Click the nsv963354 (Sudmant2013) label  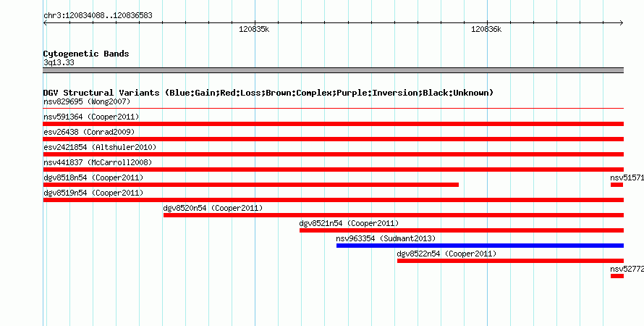pyautogui.click(x=386, y=238)
